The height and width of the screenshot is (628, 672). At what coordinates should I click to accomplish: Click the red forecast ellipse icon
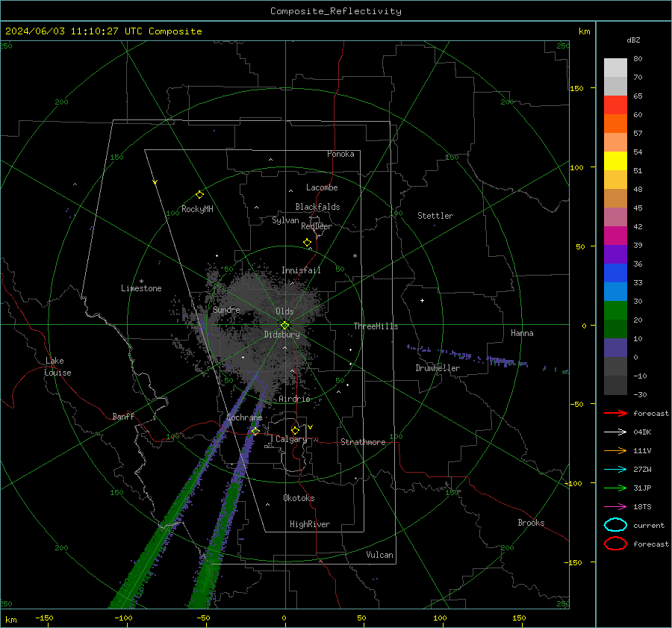pos(615,544)
